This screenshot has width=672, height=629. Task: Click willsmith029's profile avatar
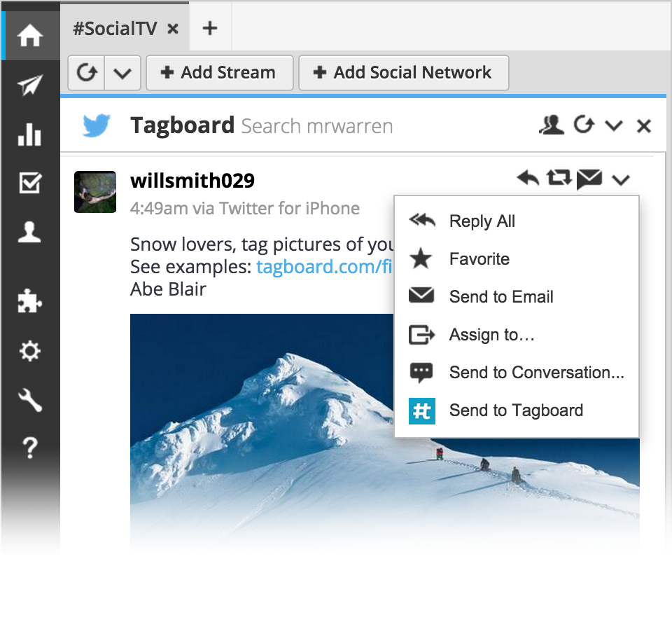pos(94,191)
